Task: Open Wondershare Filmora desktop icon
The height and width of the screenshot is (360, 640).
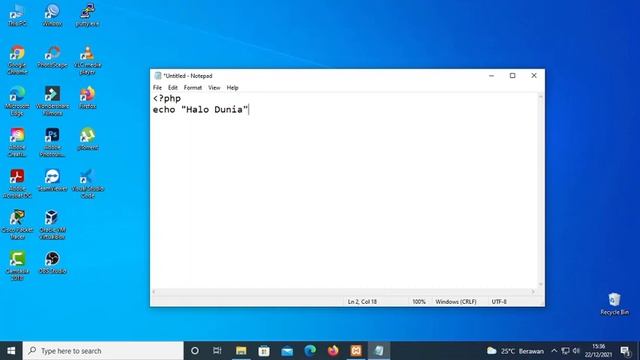Action: click(52, 101)
